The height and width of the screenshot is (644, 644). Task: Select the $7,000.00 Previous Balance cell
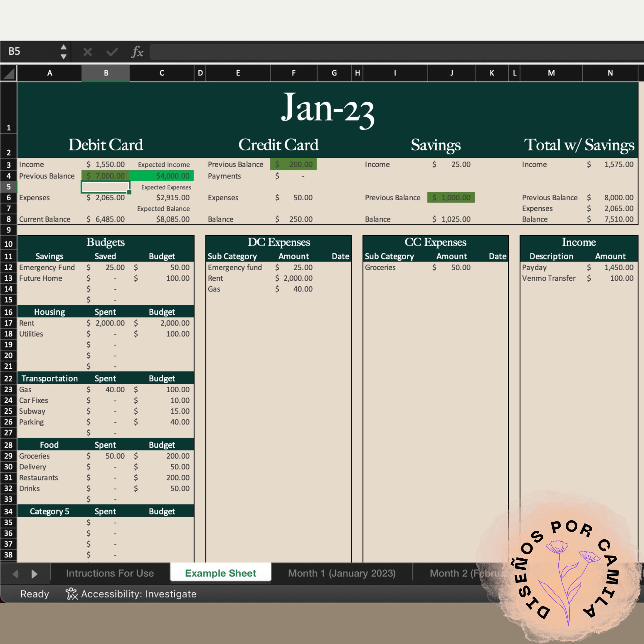pyautogui.click(x=105, y=176)
